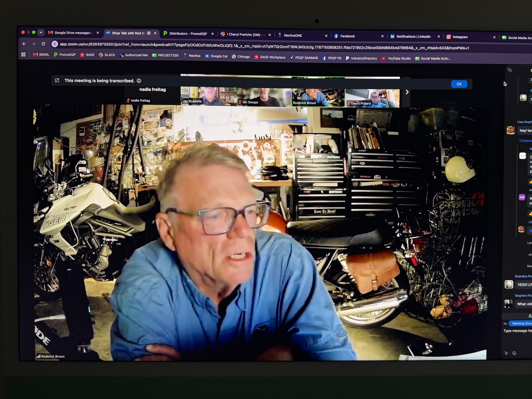Click the Type message chat field

[x=517, y=331]
